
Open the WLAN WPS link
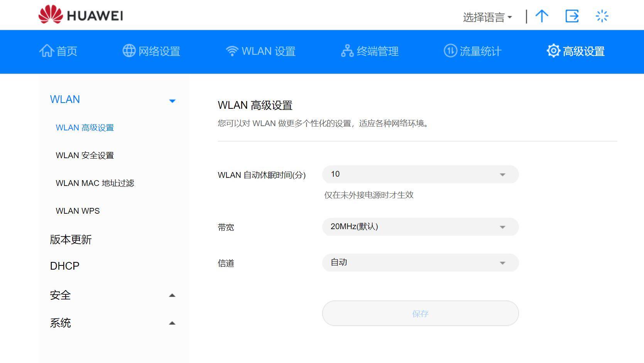tap(78, 211)
